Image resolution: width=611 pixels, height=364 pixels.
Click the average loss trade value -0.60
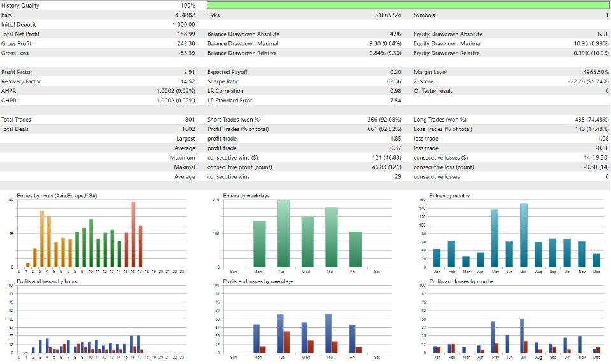[x=601, y=148]
